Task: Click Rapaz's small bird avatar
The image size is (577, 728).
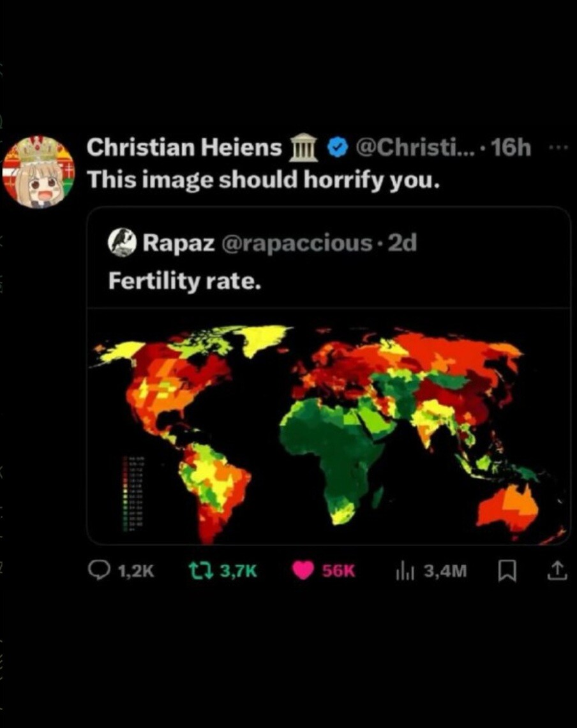Action: [x=123, y=243]
